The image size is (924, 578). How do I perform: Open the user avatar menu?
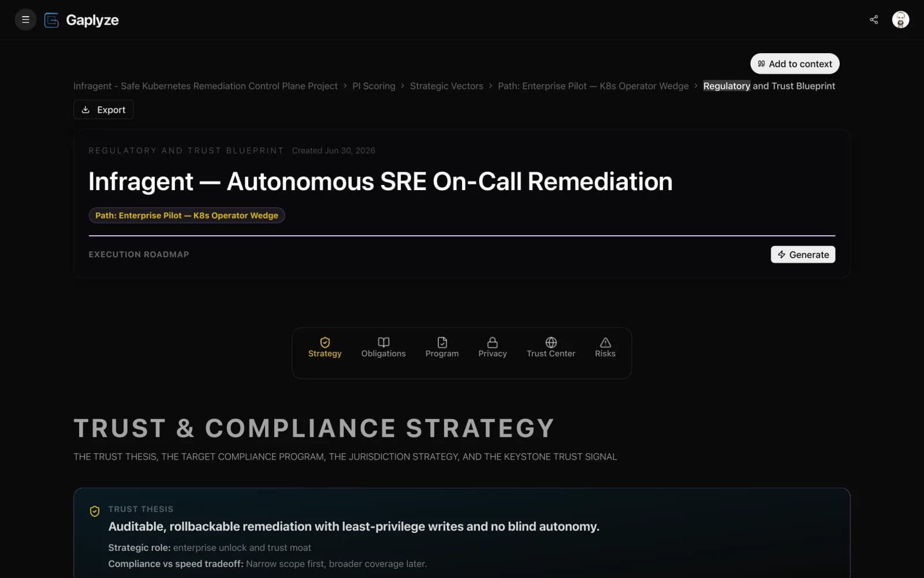click(900, 20)
